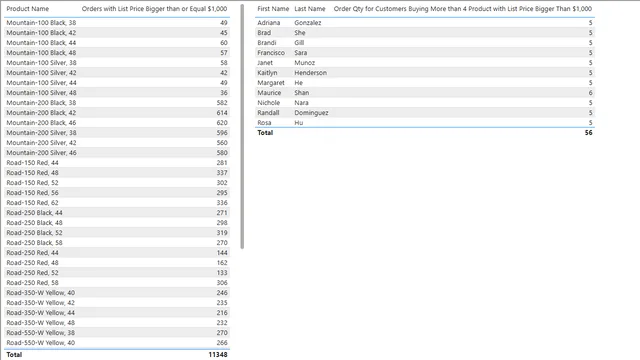The width and height of the screenshot is (640, 360).
Task: Click the 620 orders value cell
Action: (x=222, y=122)
